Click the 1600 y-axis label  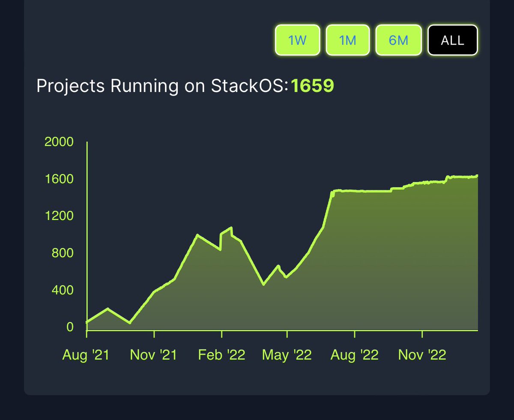pos(59,179)
